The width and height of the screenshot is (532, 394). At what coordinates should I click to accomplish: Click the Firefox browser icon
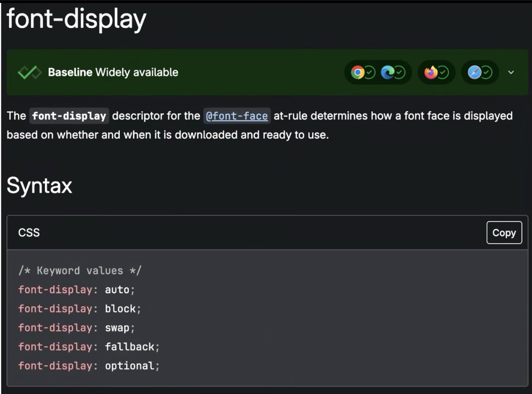point(431,73)
